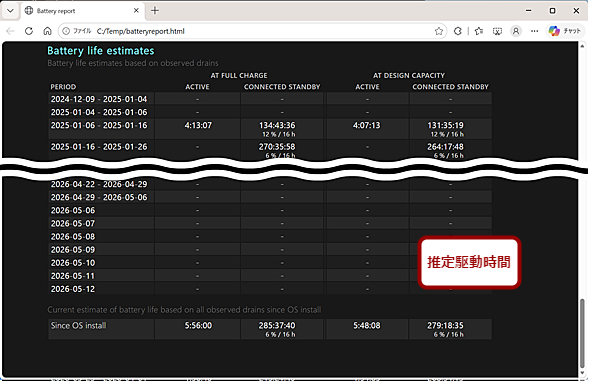This screenshot has width=589, height=382.
Task: Select the standby value 134:43:36
Action: tap(277, 125)
